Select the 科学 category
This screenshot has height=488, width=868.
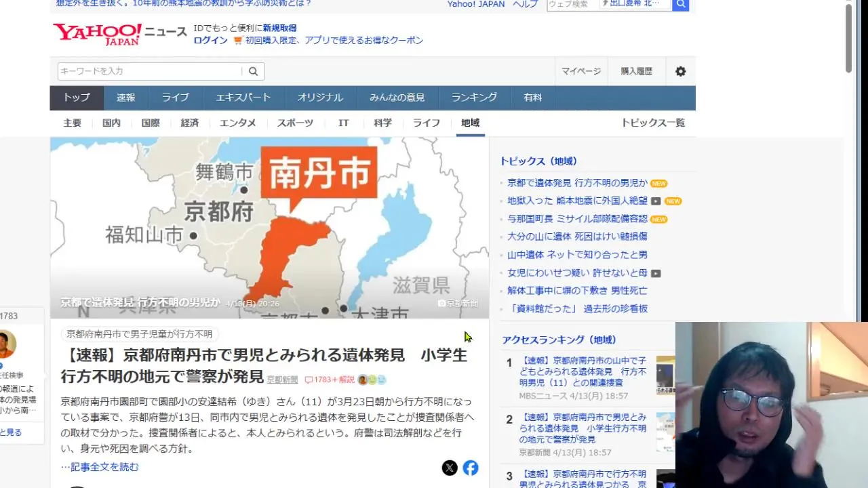click(383, 123)
